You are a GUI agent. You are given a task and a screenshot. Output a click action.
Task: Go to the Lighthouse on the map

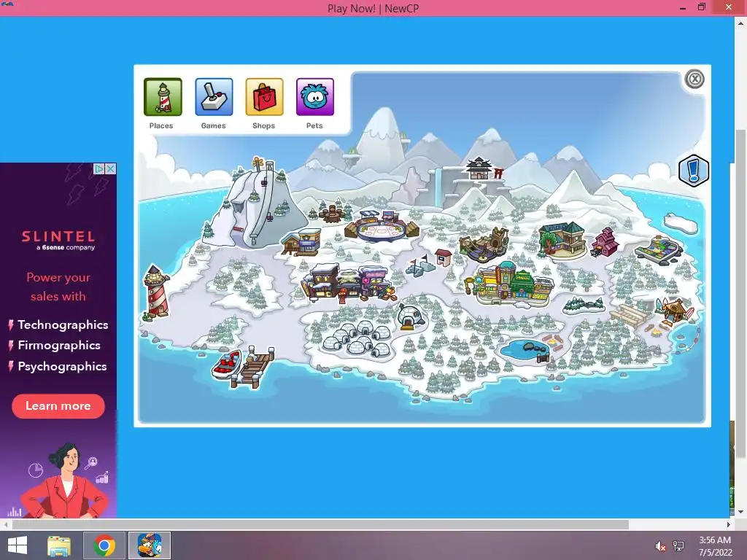point(156,292)
